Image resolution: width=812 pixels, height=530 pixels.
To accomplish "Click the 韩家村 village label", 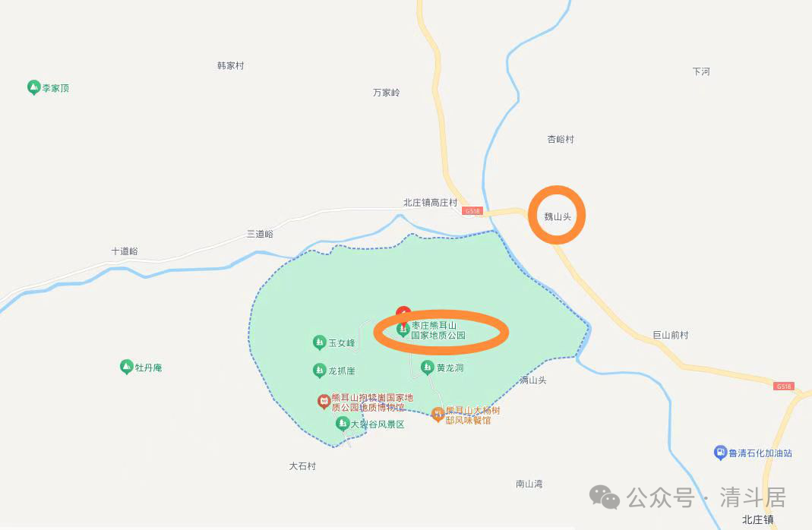I will (x=230, y=65).
